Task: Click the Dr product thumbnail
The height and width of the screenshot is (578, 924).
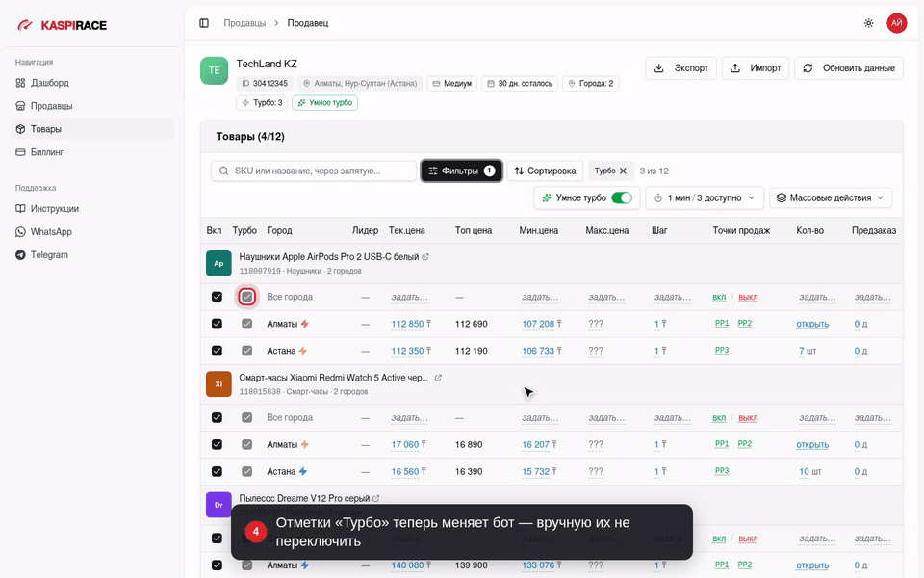Action: (x=218, y=505)
